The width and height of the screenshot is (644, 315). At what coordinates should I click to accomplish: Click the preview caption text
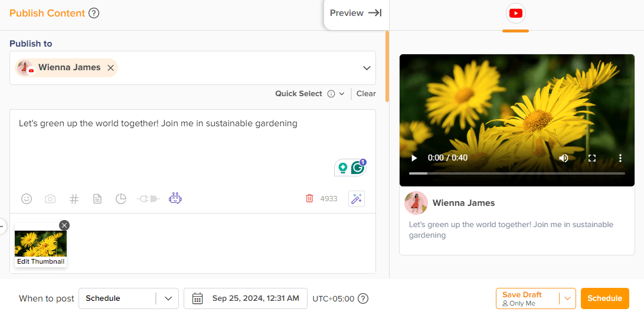point(511,230)
